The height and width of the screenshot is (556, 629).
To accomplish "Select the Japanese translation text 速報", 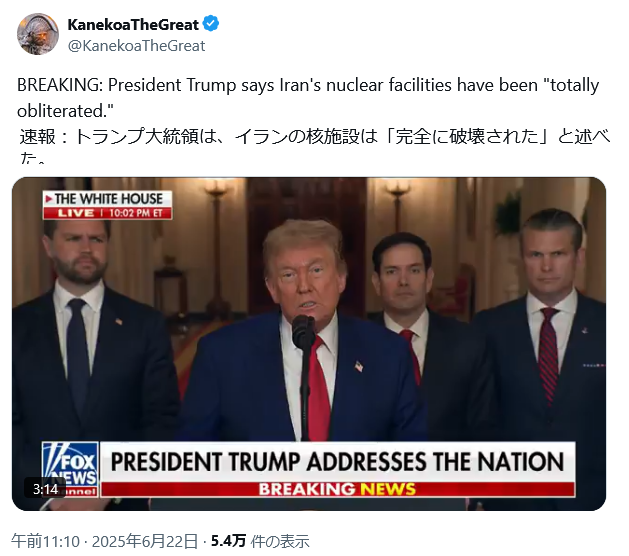I will point(37,137).
